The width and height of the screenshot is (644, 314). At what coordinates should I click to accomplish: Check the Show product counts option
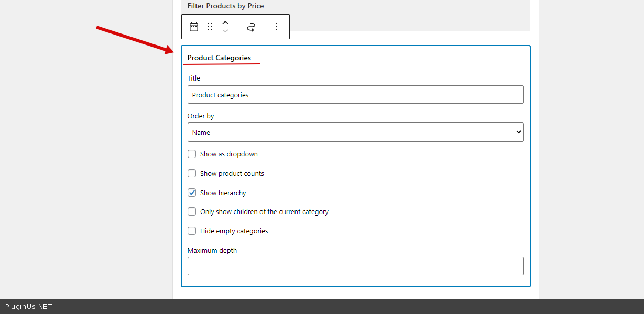(x=192, y=173)
